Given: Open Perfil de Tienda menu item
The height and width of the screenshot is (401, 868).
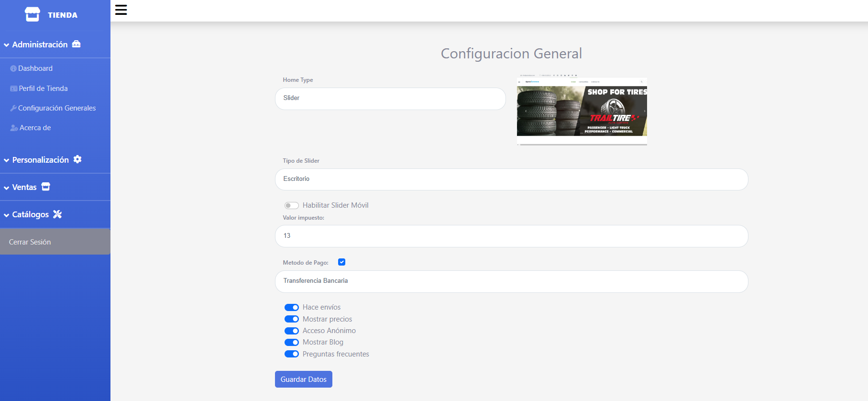Looking at the screenshot, I should pos(43,89).
